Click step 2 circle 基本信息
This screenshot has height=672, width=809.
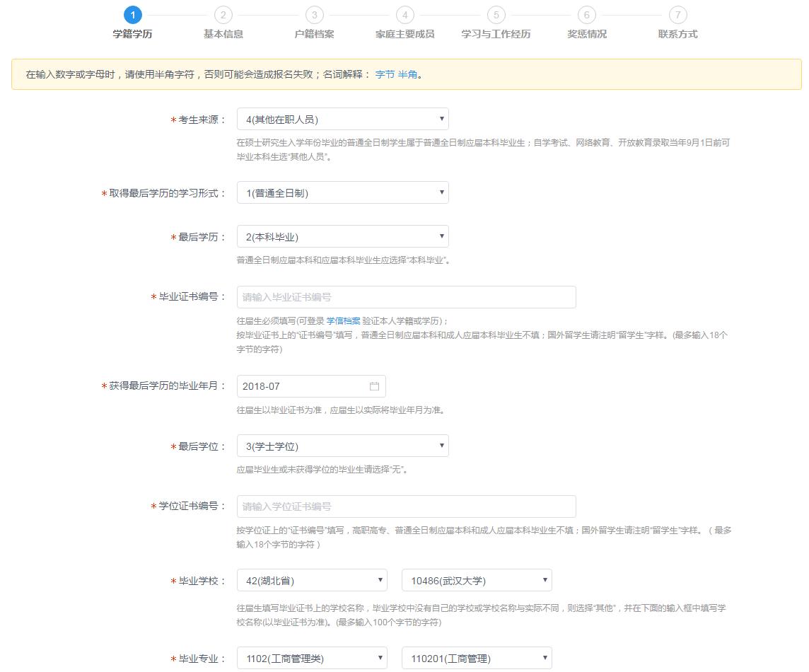tap(223, 15)
